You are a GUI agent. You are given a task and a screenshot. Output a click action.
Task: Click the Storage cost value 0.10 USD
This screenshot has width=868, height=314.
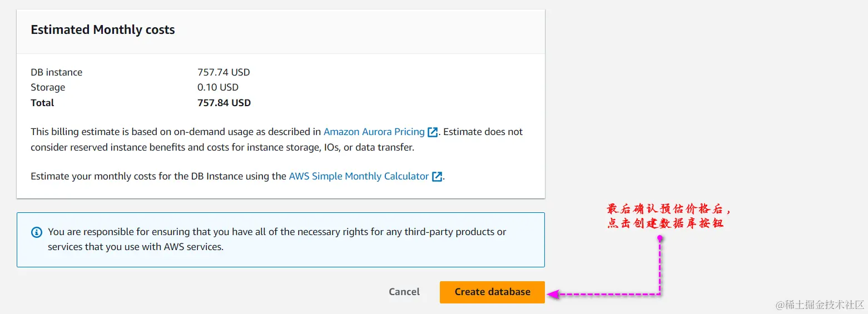[218, 87]
